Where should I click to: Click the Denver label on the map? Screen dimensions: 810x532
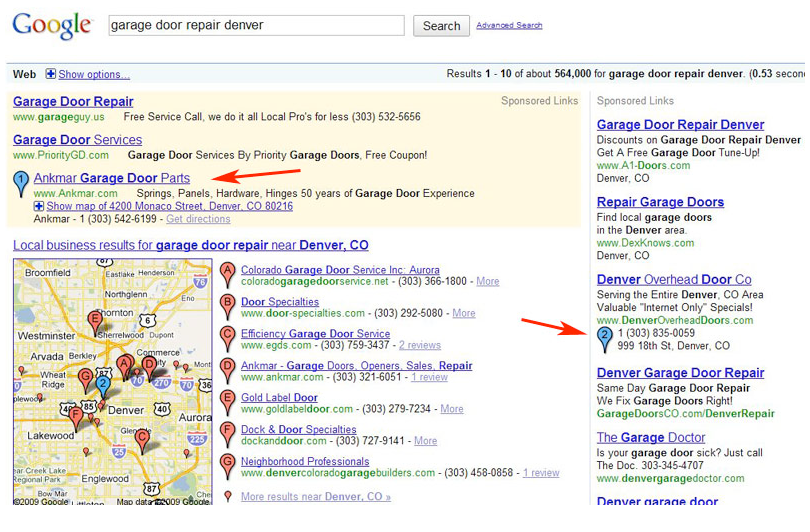point(126,410)
